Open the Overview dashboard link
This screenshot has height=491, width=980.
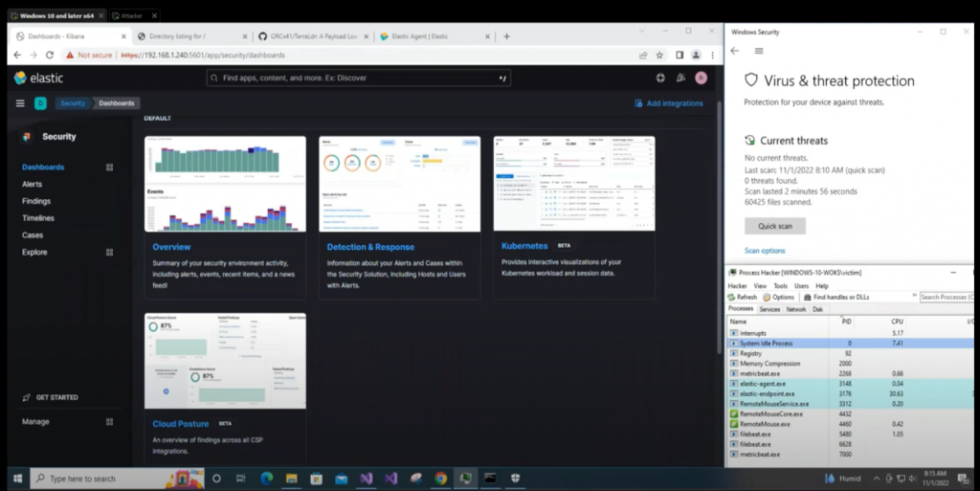[171, 247]
